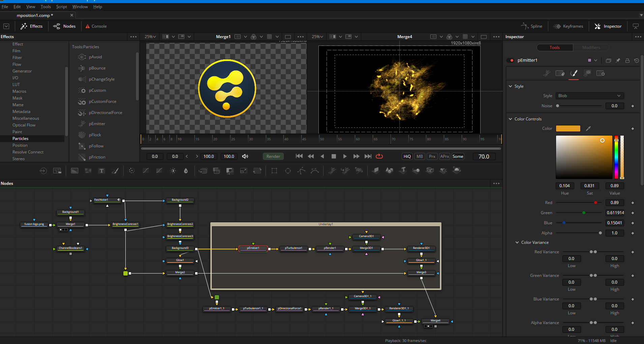
Task: Toggle the Console panel button
Action: tap(96, 26)
